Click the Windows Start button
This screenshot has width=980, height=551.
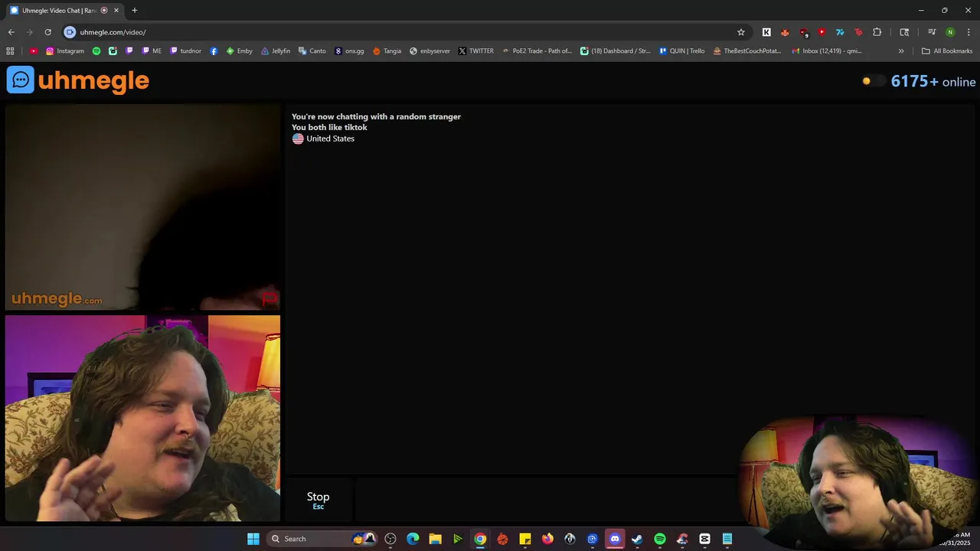[x=253, y=539]
